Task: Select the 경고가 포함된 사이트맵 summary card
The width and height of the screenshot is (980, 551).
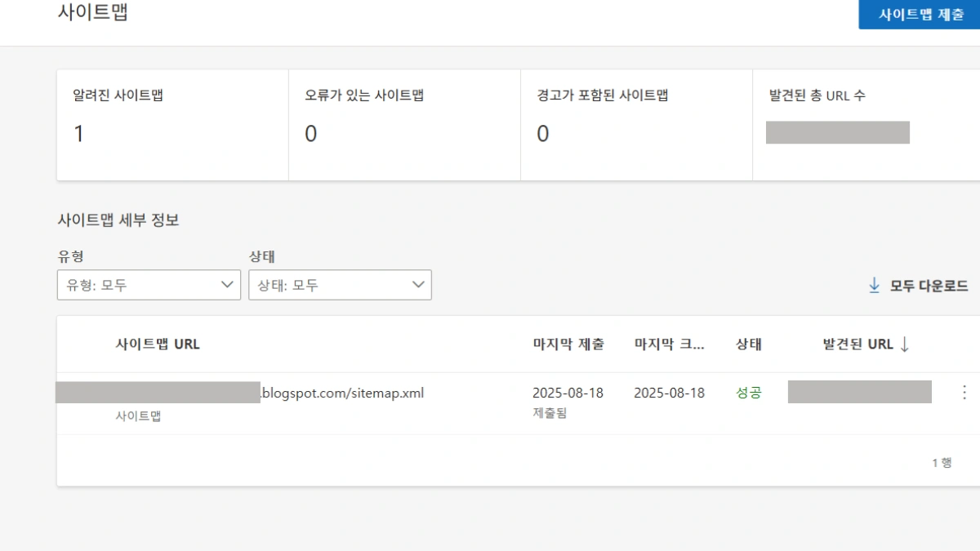Action: 636,125
